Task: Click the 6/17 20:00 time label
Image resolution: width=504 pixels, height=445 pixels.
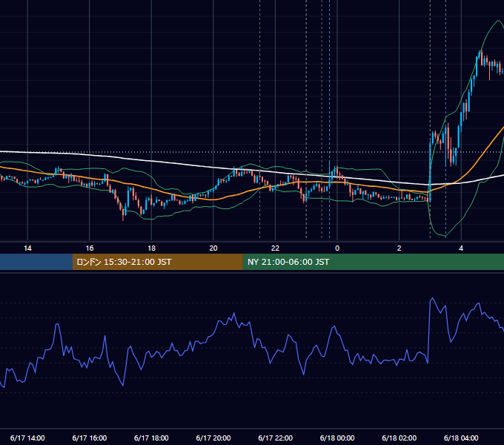Action: (213, 438)
